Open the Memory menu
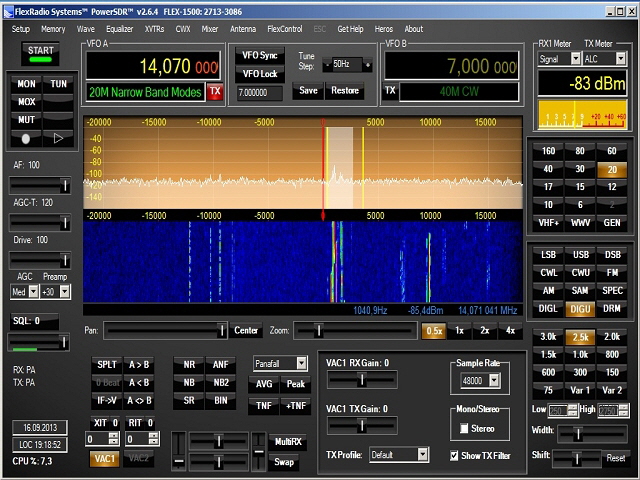640x480 pixels. 53,29
